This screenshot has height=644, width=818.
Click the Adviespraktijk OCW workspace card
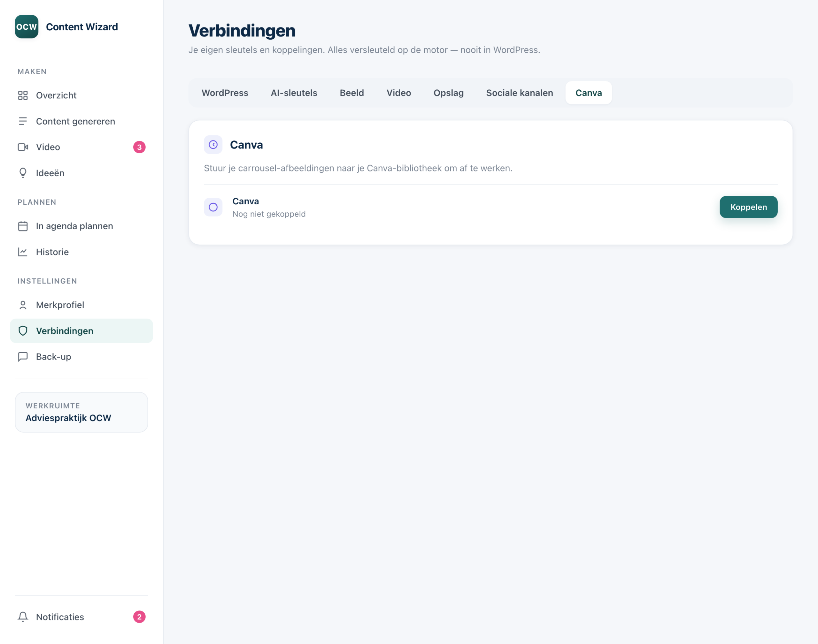coord(81,412)
